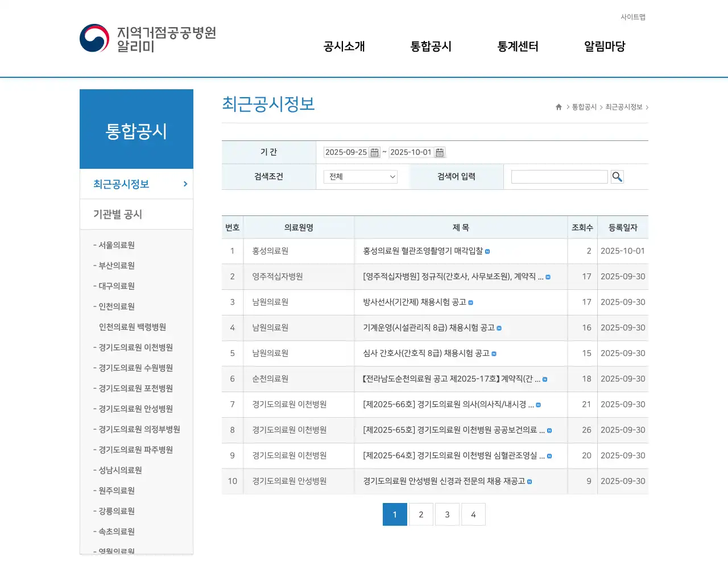Go to page 2 of results
728x582 pixels.
(421, 514)
